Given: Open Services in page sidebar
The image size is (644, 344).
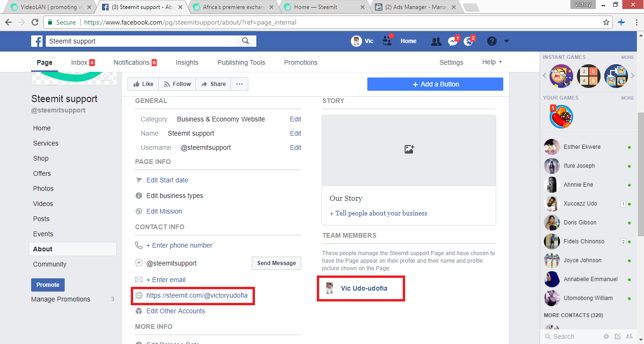Looking at the screenshot, I should coord(46,143).
